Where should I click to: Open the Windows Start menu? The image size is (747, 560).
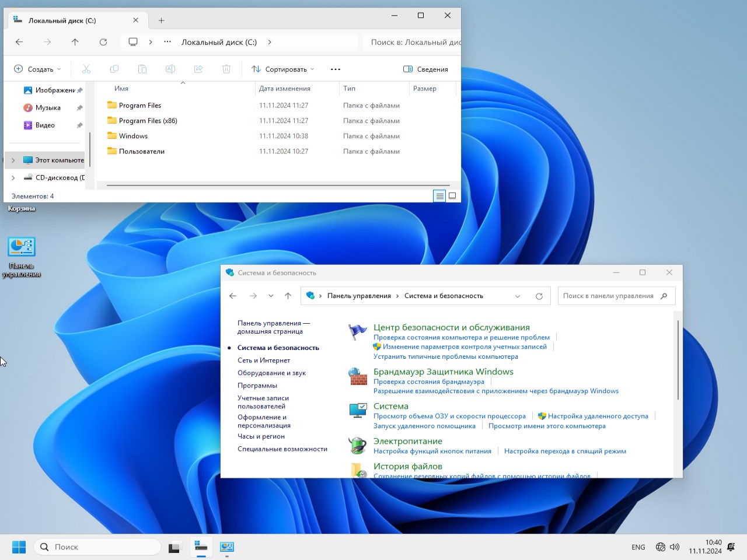pos(19,547)
